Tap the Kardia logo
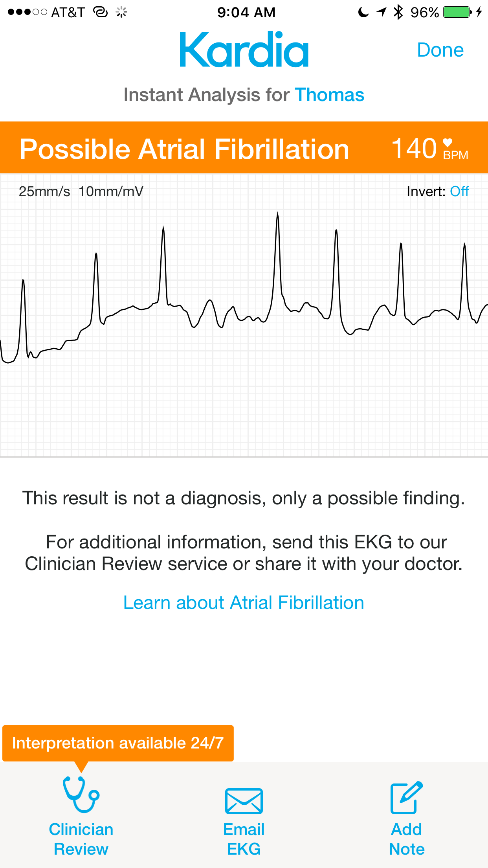The width and height of the screenshot is (488, 868). pyautogui.click(x=244, y=50)
